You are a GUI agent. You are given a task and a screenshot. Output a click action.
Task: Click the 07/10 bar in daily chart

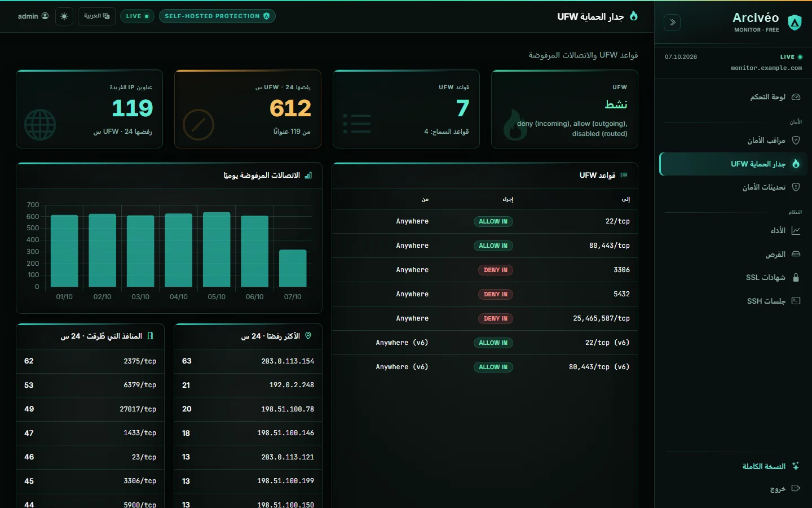(293, 268)
